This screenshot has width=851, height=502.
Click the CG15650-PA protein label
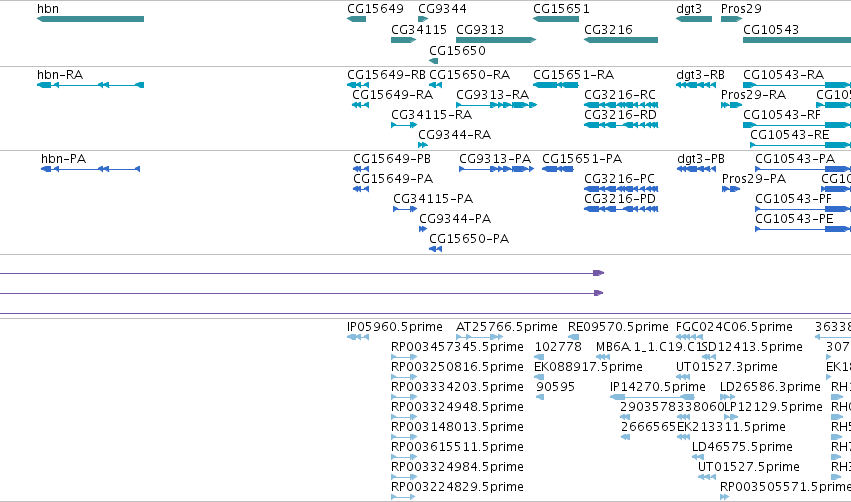coord(469,239)
